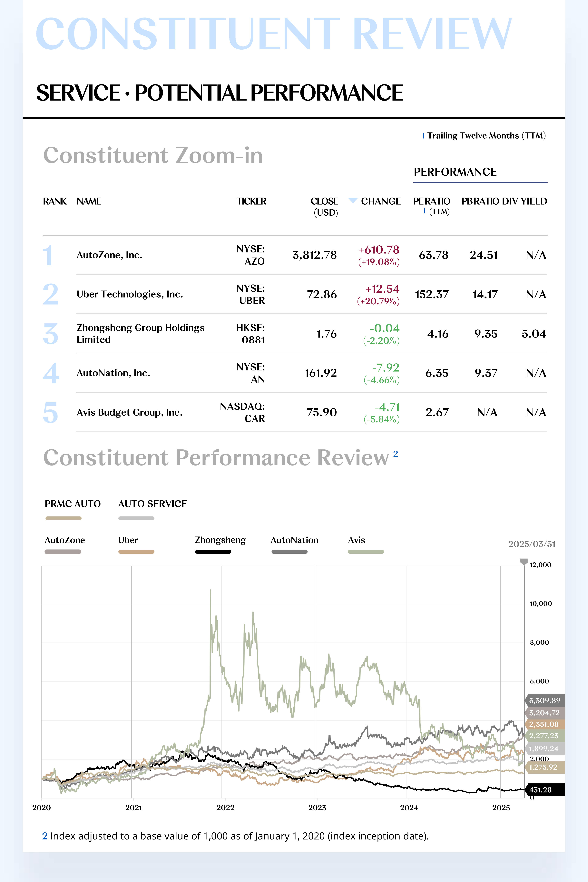Click the CLOSE (USD) column header
The height and width of the screenshot is (882, 588).
click(325, 207)
